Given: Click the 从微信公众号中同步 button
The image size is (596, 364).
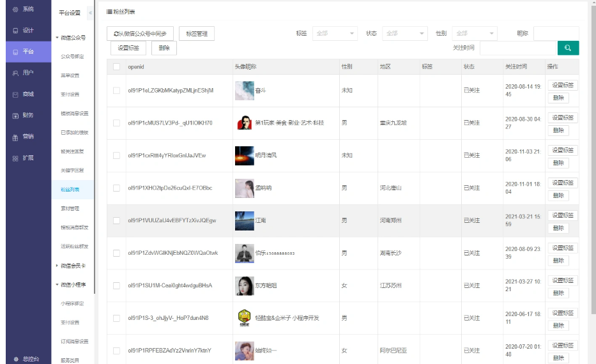Looking at the screenshot, I should tap(140, 34).
